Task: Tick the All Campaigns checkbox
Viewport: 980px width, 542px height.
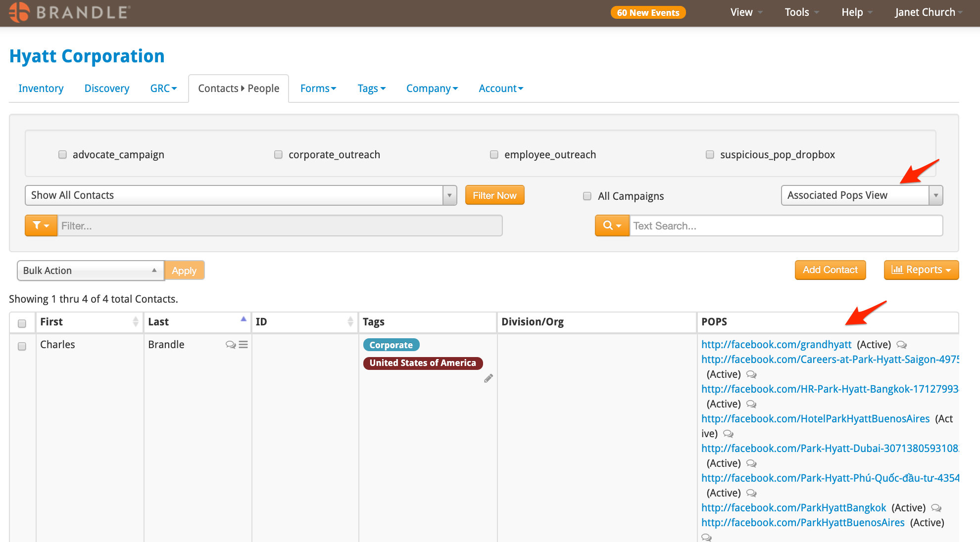Action: tap(587, 196)
